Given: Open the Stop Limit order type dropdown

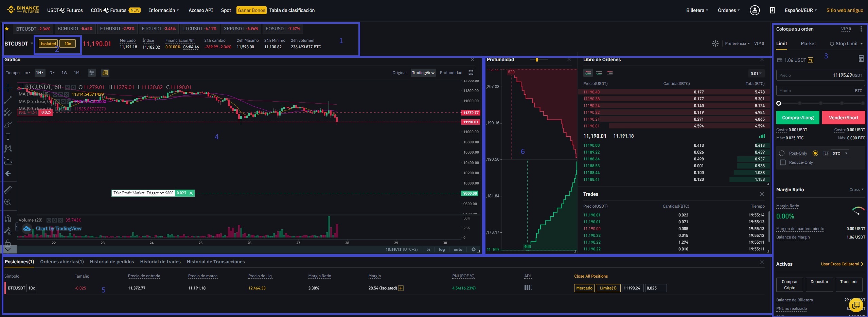Looking at the screenshot, I should 846,43.
